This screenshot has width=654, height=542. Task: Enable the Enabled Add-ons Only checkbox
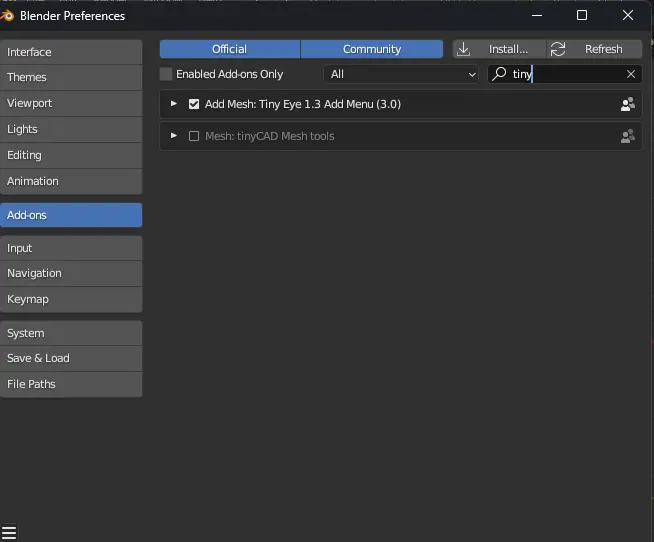pos(166,74)
